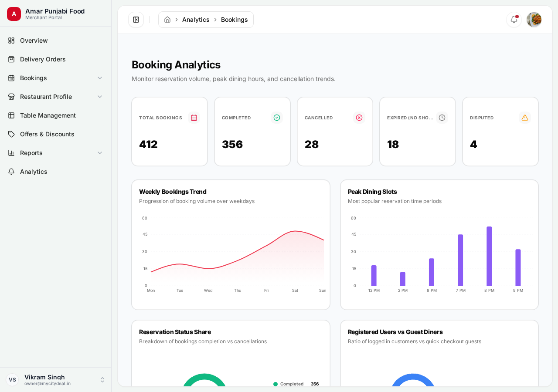Click the Analytics breadcrumb link

(196, 20)
